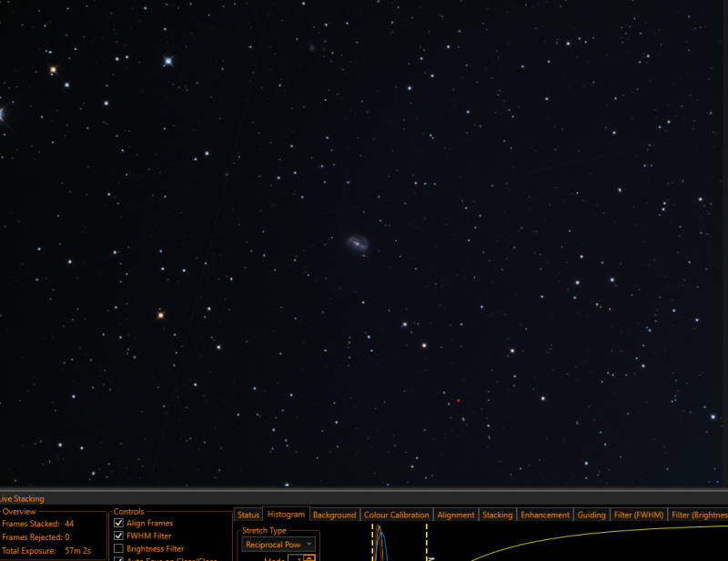Select the Histogram tab

(286, 514)
